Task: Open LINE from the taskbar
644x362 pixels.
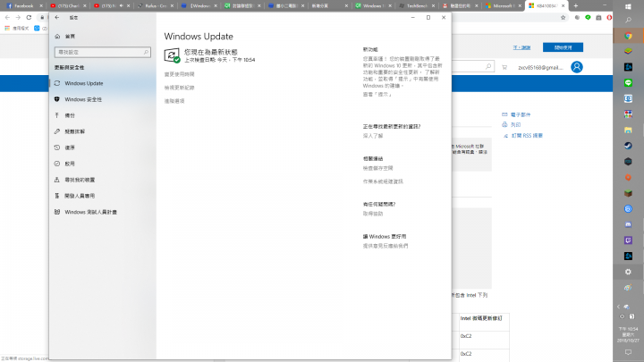Action: click(x=628, y=83)
